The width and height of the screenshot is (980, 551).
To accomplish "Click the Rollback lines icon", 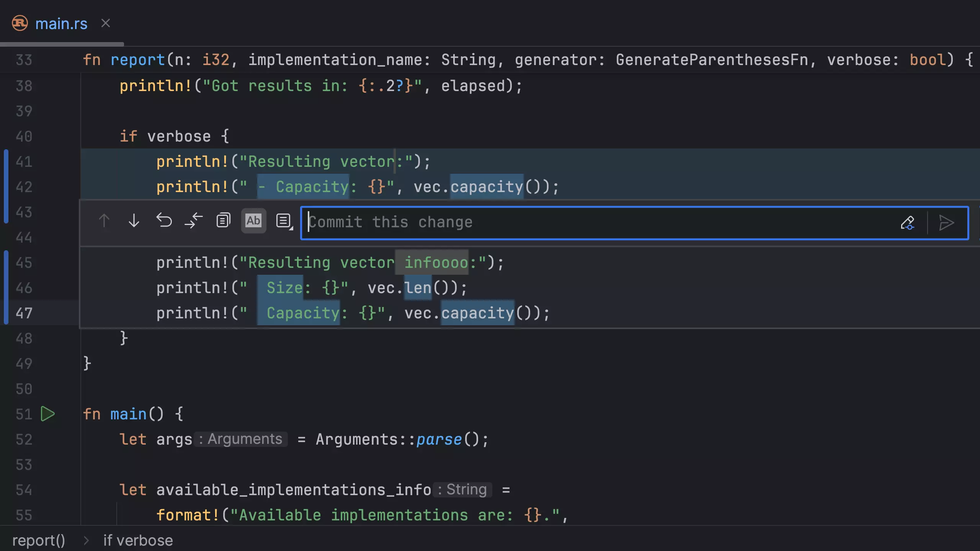I will [164, 221].
